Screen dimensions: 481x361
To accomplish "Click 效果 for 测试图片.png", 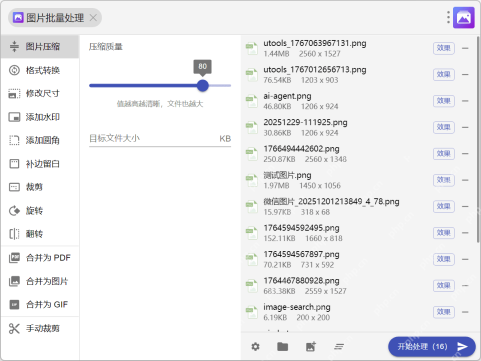I will 444,180.
